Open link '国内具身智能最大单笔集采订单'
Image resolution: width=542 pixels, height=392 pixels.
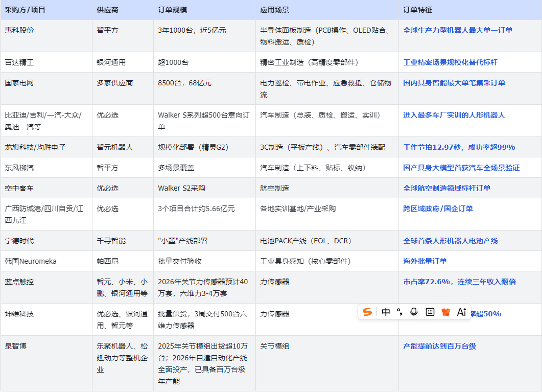click(x=454, y=83)
